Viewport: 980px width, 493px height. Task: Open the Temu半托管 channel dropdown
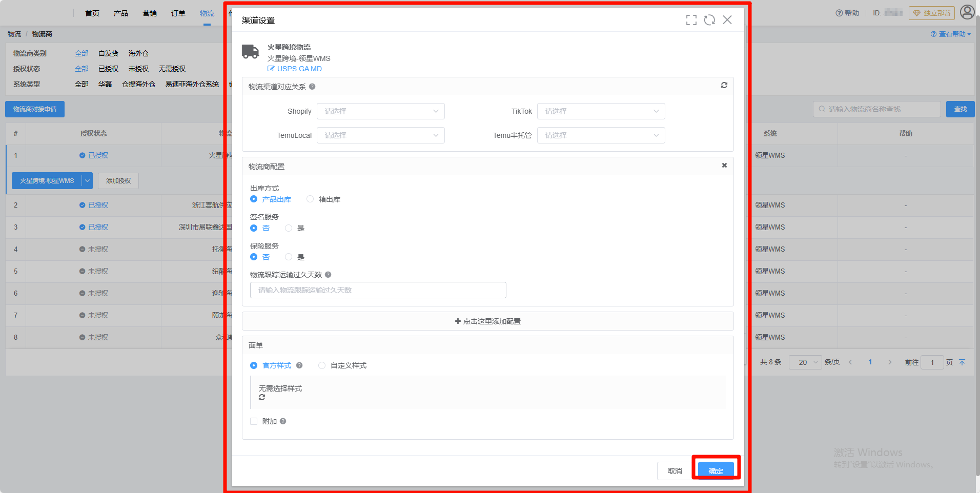601,135
